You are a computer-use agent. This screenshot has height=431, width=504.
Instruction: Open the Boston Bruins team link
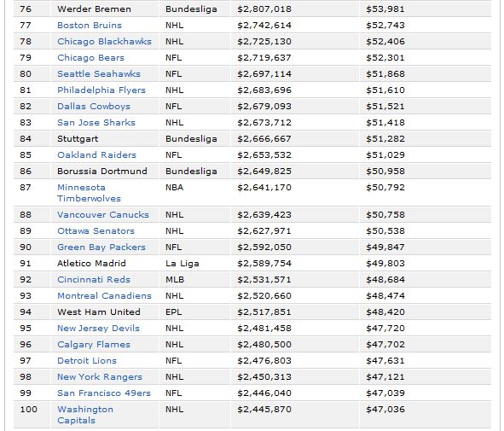[90, 26]
